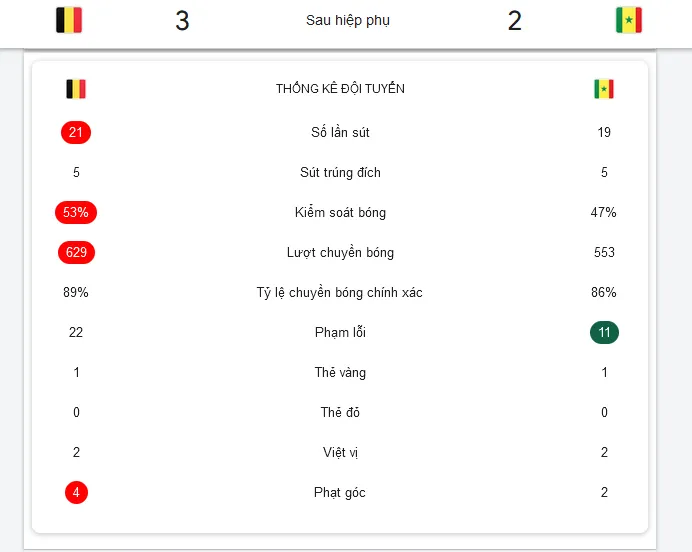Click the 'Việt vị' stat label
This screenshot has height=552, width=692.
tap(340, 452)
